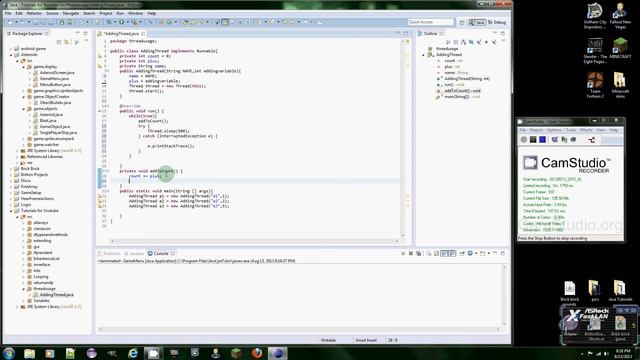Select the AddingThread.java editor tab
This screenshot has height=360, width=640.
tap(121, 33)
